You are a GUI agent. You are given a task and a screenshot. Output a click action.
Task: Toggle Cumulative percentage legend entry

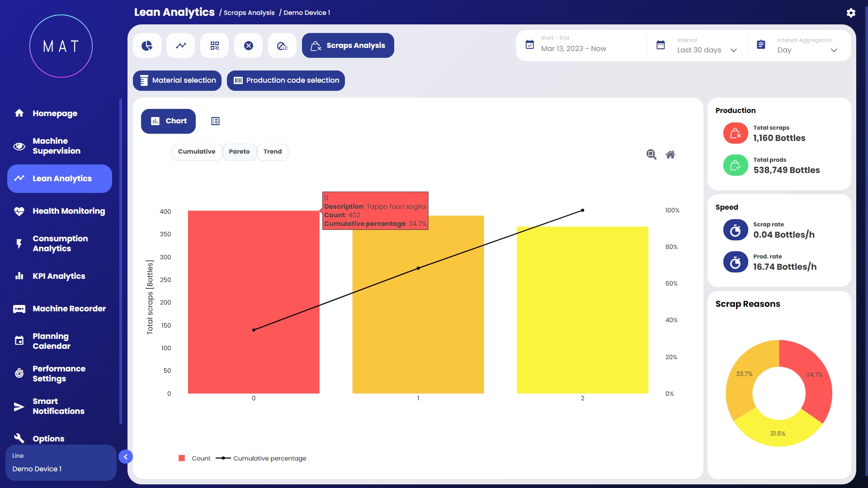[x=262, y=458]
